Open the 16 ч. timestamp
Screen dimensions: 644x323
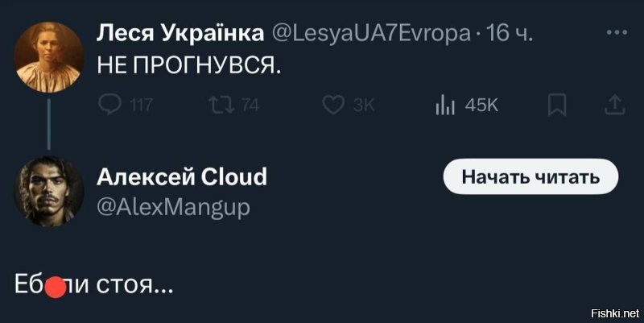(510, 33)
